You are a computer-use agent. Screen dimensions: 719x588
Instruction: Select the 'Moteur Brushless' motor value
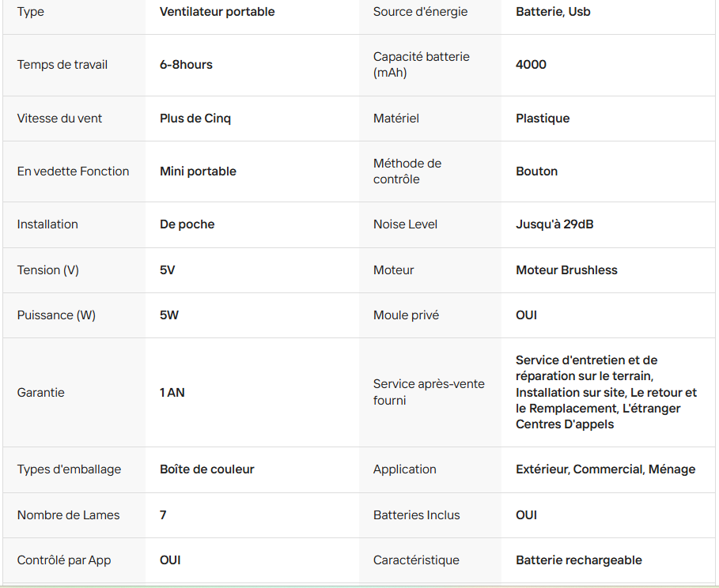[x=566, y=270]
